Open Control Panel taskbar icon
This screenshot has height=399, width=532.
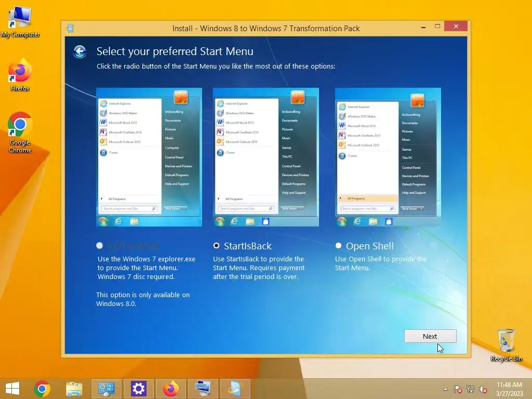pyautogui.click(x=106, y=389)
